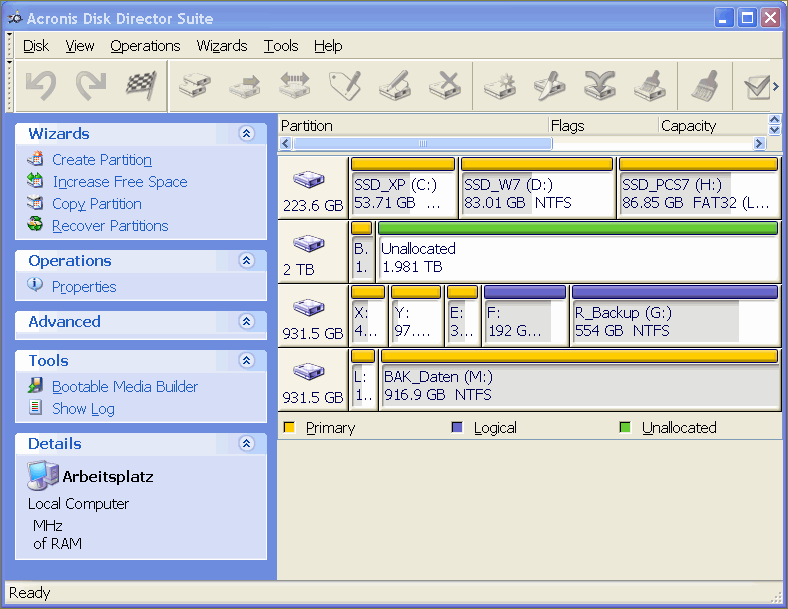Image resolution: width=788 pixels, height=609 pixels.
Task: Click the Recover Partitions wizard icon
Action: tap(35, 224)
